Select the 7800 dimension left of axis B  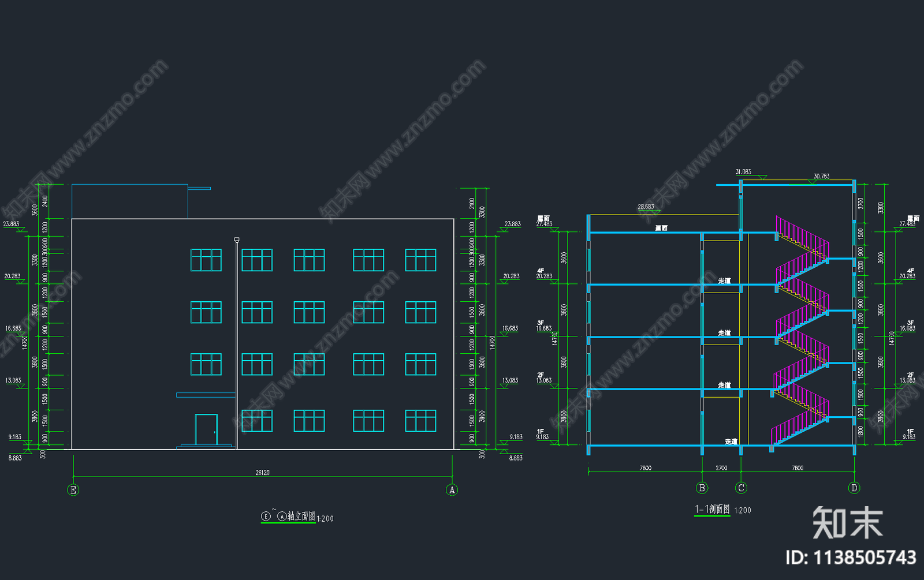click(646, 468)
